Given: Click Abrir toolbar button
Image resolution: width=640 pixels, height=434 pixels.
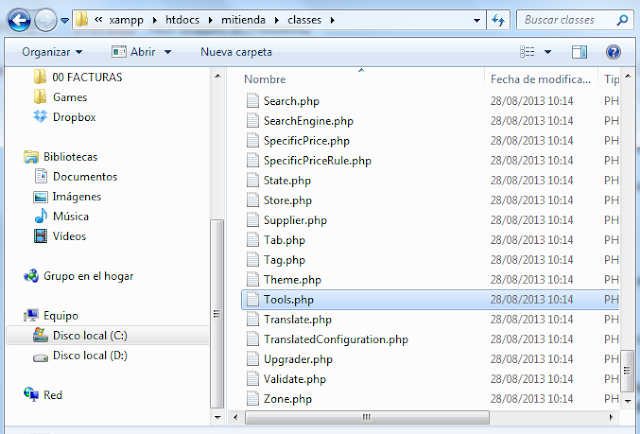Looking at the screenshot, I should (134, 52).
